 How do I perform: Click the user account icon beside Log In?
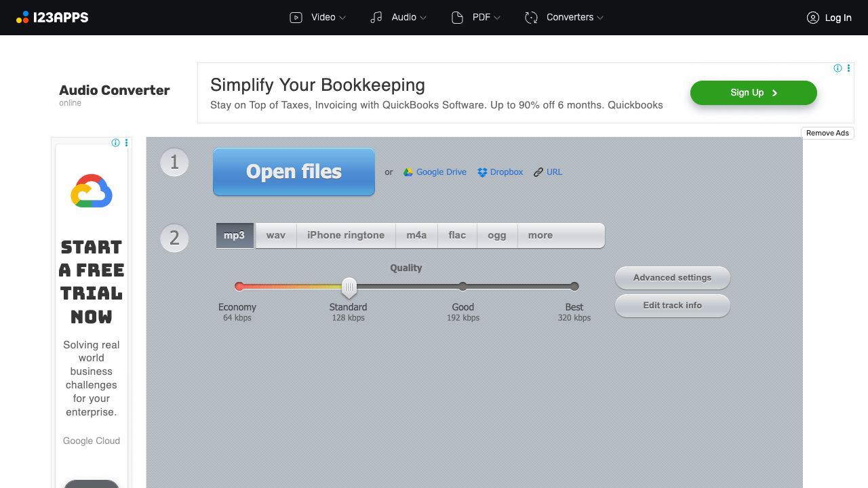click(x=812, y=18)
